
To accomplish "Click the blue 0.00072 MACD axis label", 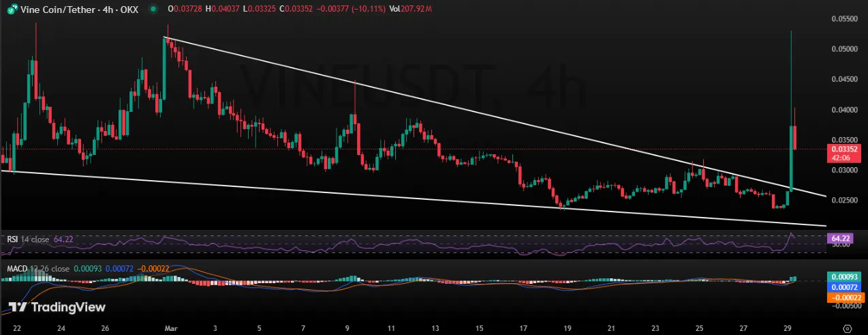I will point(843,287).
